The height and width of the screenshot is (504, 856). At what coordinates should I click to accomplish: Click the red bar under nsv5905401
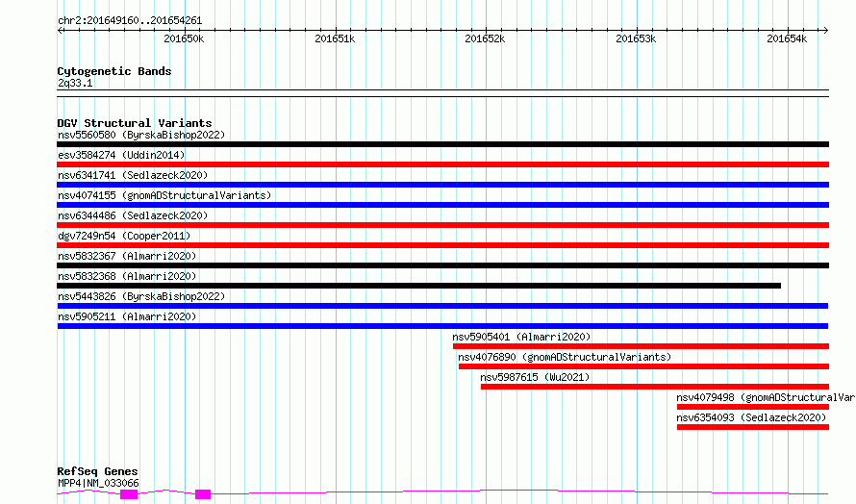(641, 346)
